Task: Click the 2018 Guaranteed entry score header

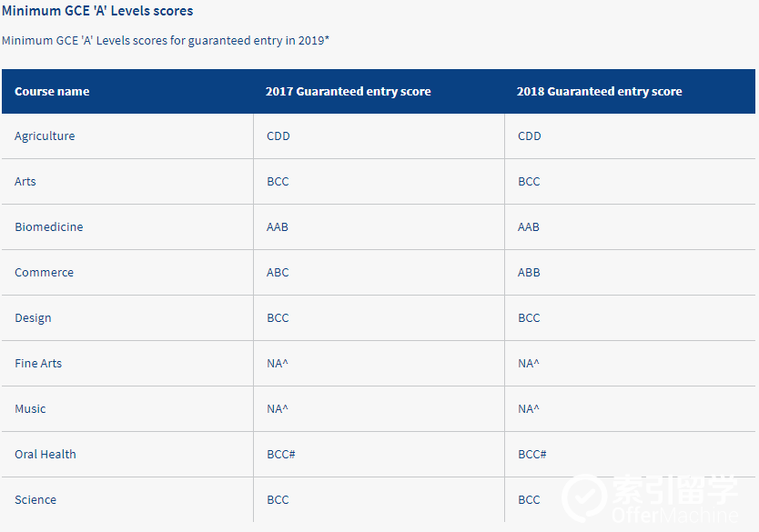Action: (599, 92)
